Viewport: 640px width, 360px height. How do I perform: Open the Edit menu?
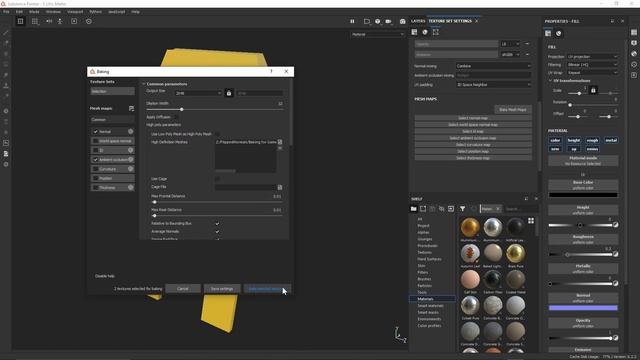click(19, 12)
